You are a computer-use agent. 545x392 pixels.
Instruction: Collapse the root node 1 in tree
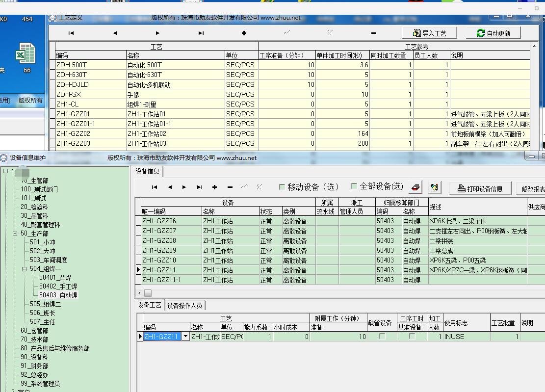[x=5, y=171]
